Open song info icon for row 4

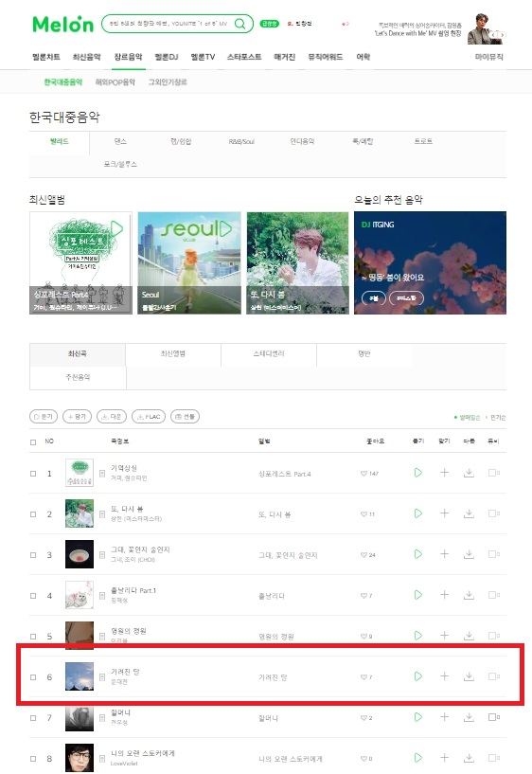coord(102,595)
